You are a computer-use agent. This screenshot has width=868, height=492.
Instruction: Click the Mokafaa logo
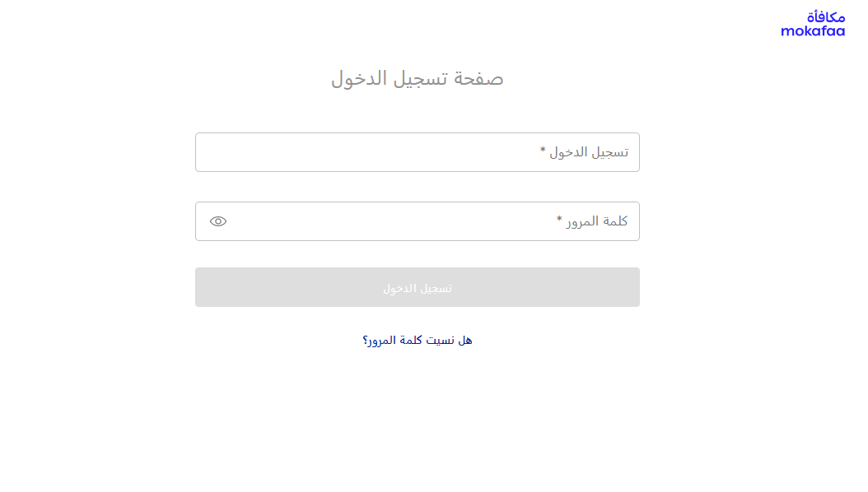click(x=813, y=24)
